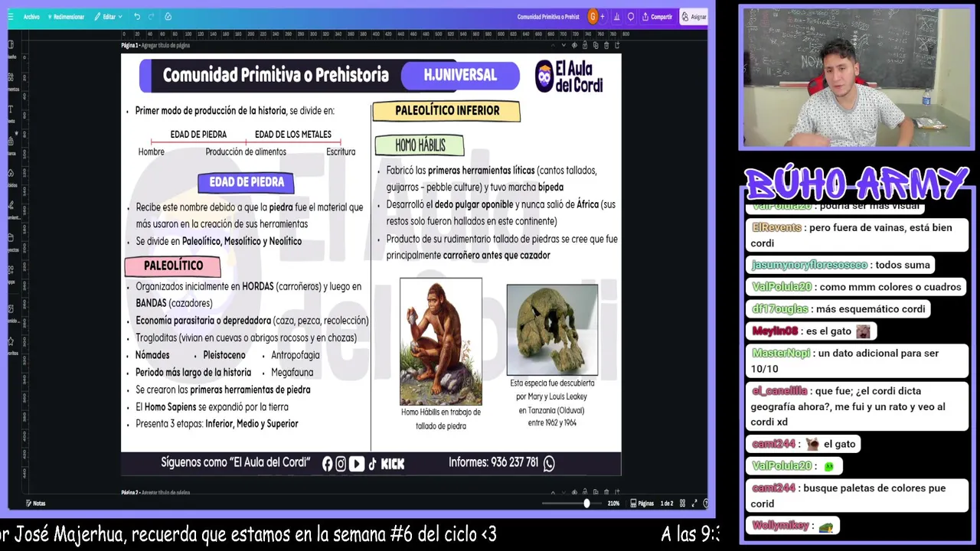This screenshot has width=980, height=551.
Task: Move Página 1 up with arrow
Action: [x=554, y=45]
